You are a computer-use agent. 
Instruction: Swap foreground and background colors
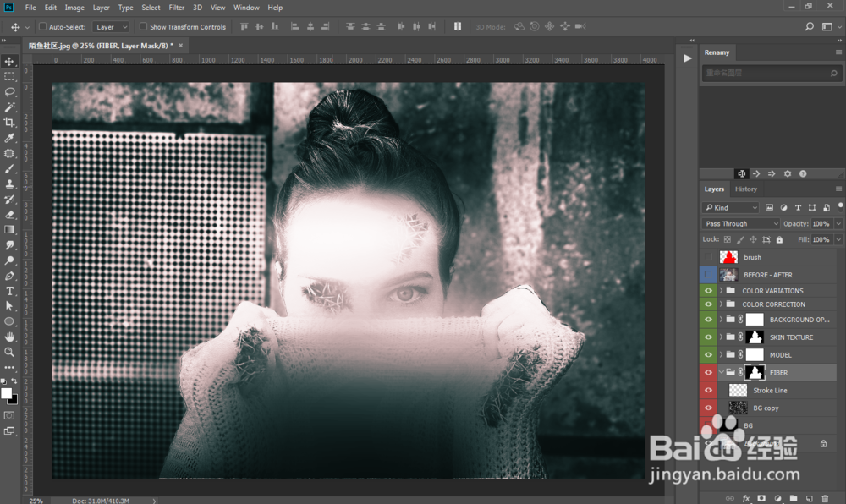14,381
